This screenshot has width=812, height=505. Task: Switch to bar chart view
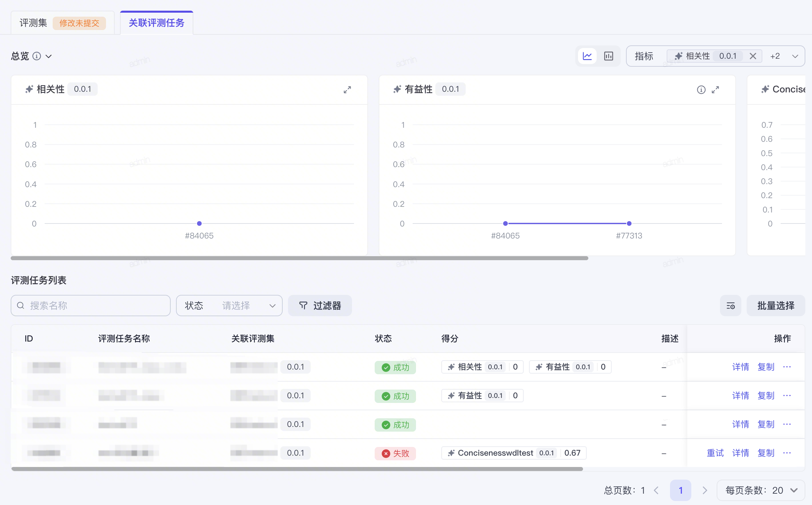pos(608,56)
